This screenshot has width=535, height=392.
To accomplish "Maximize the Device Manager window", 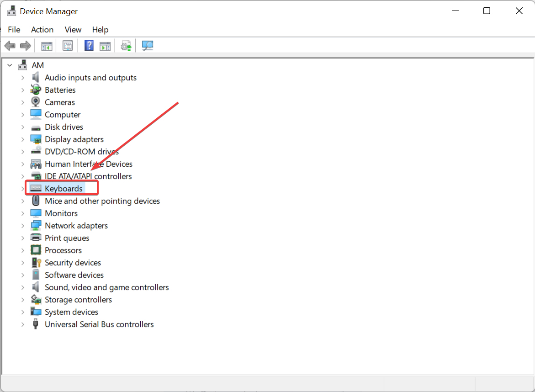I will [487, 11].
